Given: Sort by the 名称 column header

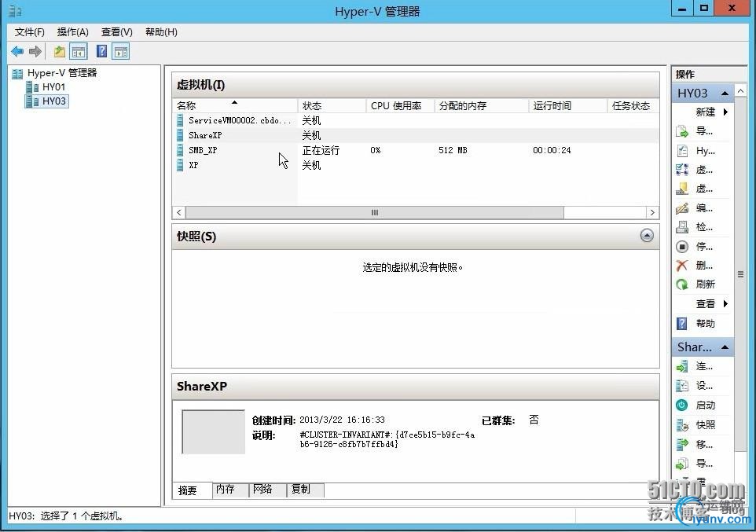Looking at the screenshot, I should 235,105.
